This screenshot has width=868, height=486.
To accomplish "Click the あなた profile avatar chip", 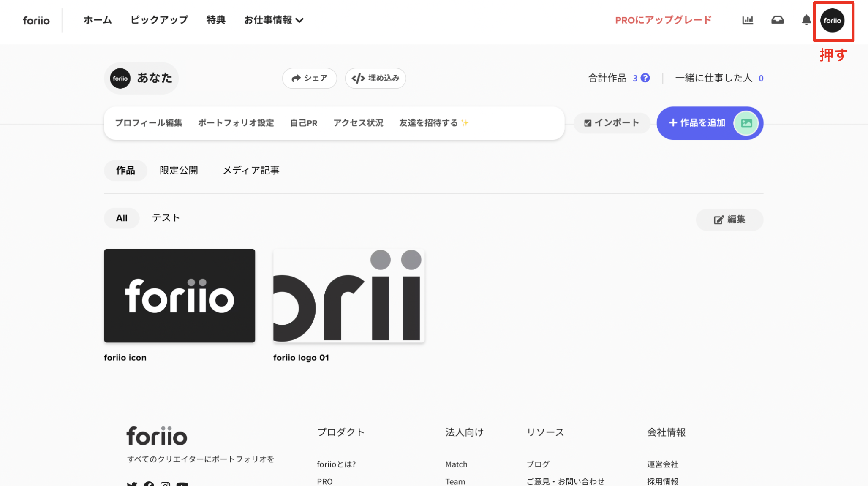I will click(141, 78).
